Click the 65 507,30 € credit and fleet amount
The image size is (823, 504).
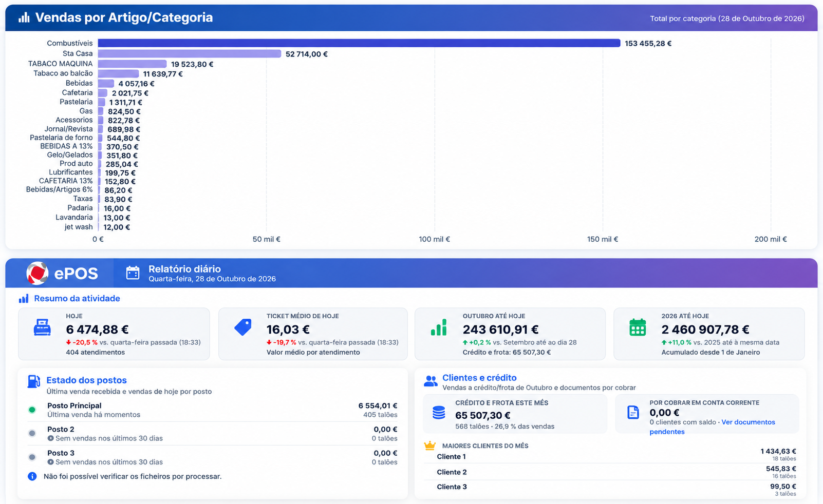(x=482, y=415)
